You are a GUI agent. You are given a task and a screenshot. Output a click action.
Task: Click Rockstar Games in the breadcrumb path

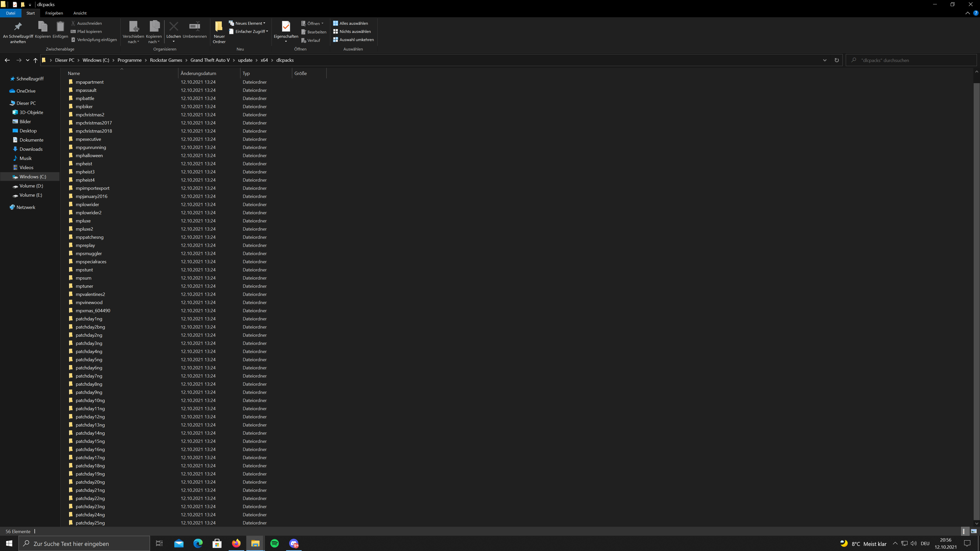(166, 60)
